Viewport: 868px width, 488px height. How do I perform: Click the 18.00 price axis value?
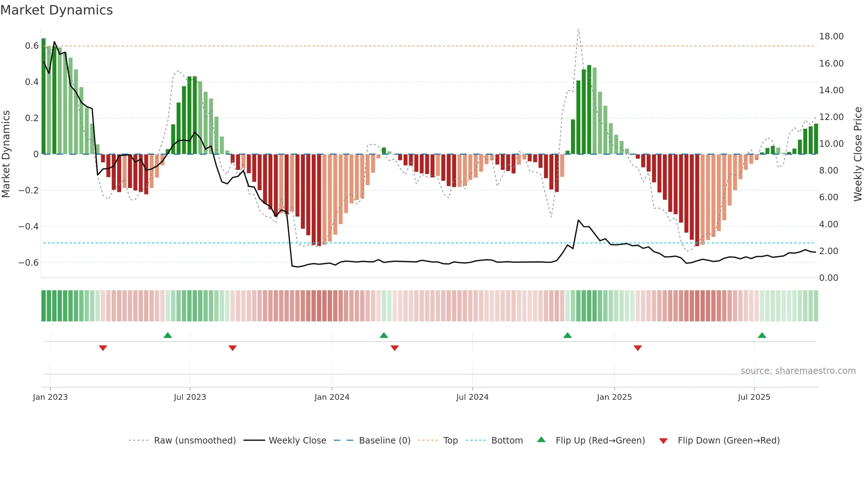[831, 37]
